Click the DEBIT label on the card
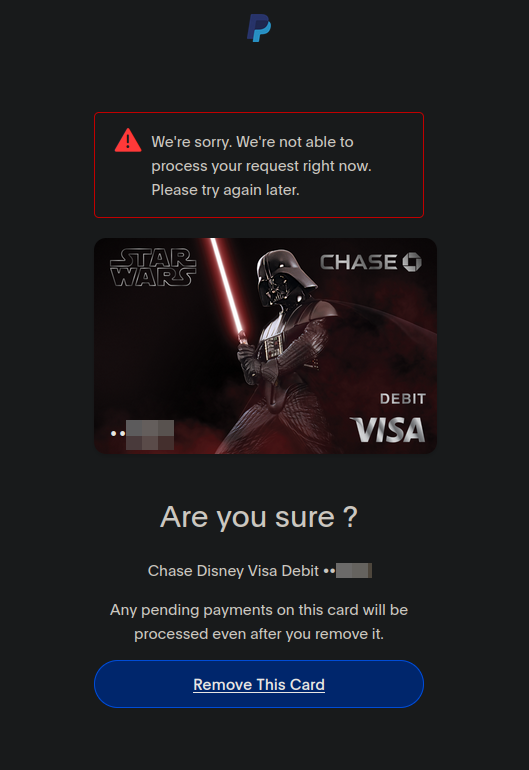This screenshot has height=770, width=529. pos(403,399)
